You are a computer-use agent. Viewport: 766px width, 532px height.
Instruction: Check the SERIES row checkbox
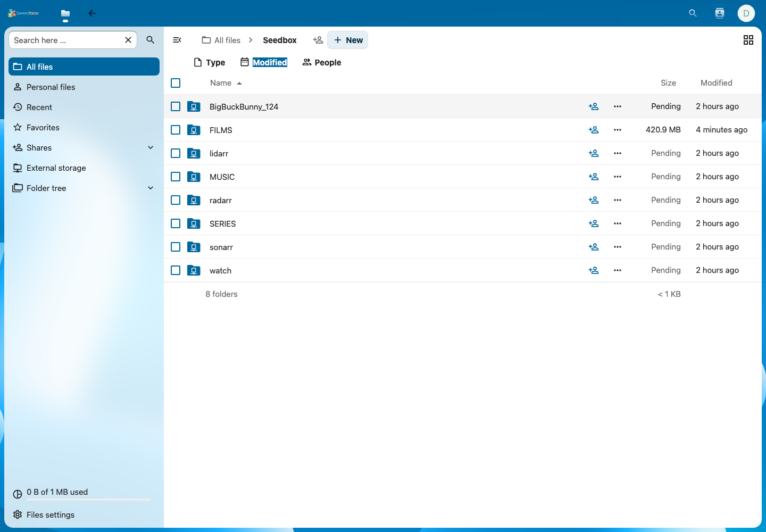pos(176,223)
